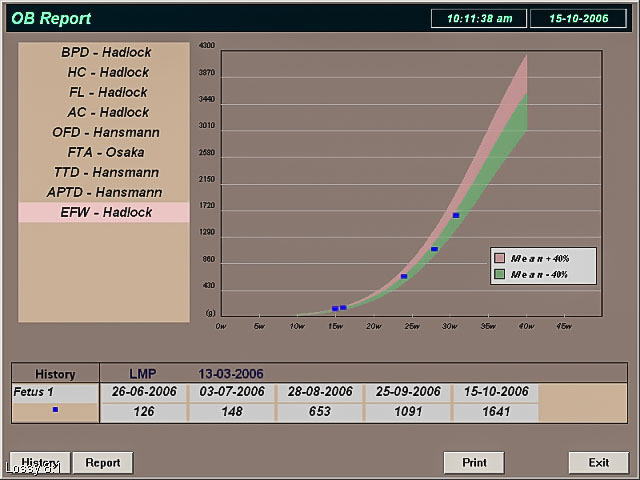Select TTD - Hansmann measurement
The image size is (640, 480).
[104, 172]
